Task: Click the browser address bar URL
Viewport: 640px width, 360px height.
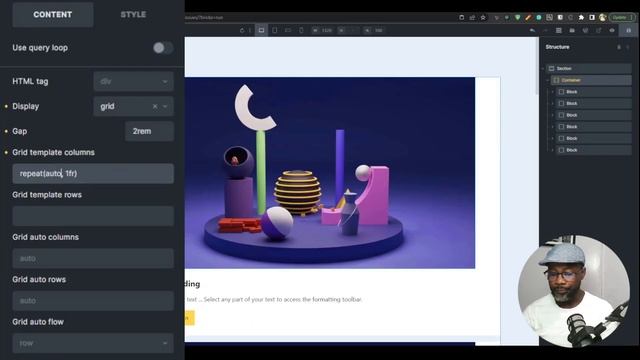Action: pyautogui.click(x=204, y=18)
